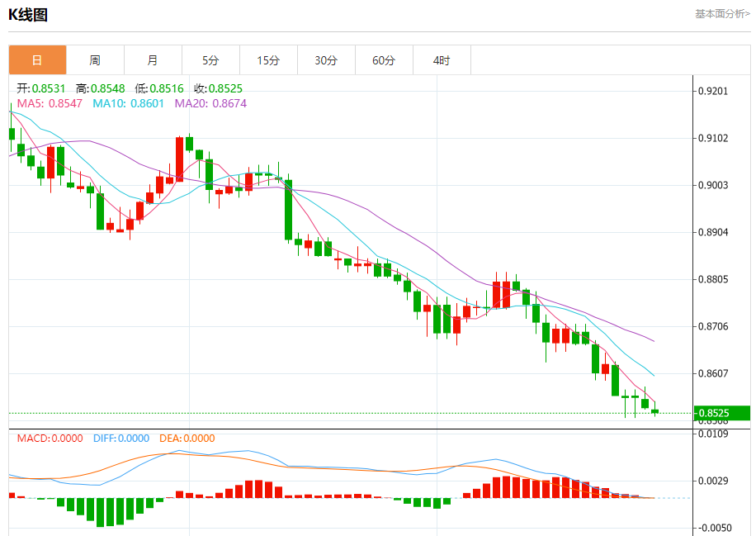
Task: Click the -0.0050 MACD axis label
Action: point(714,528)
